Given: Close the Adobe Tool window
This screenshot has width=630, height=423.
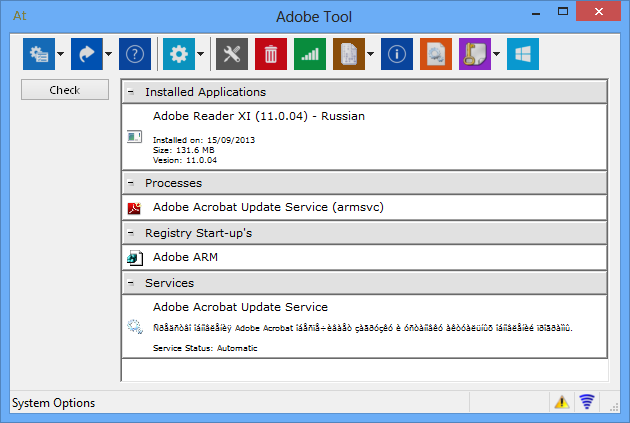Looking at the screenshot, I should [x=598, y=11].
